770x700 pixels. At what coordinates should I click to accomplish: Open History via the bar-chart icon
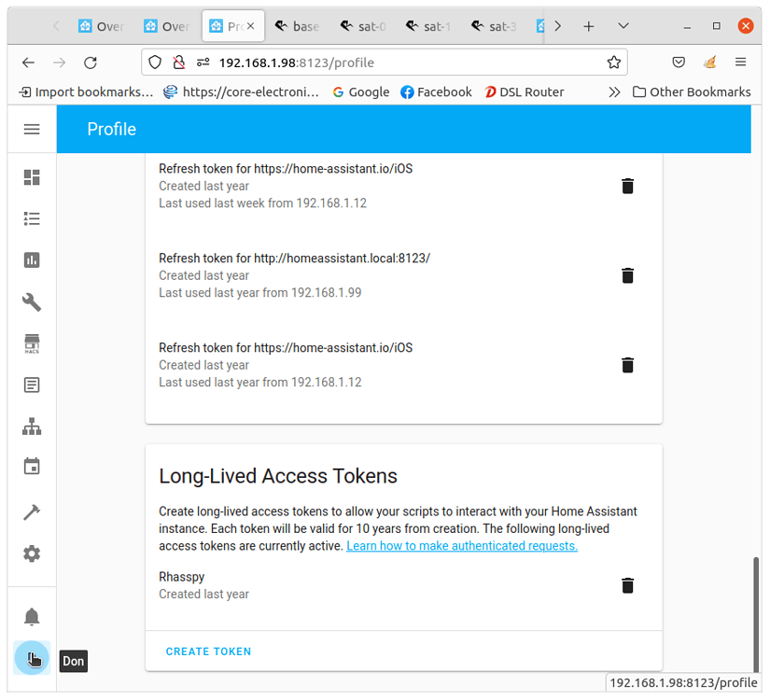(x=32, y=259)
